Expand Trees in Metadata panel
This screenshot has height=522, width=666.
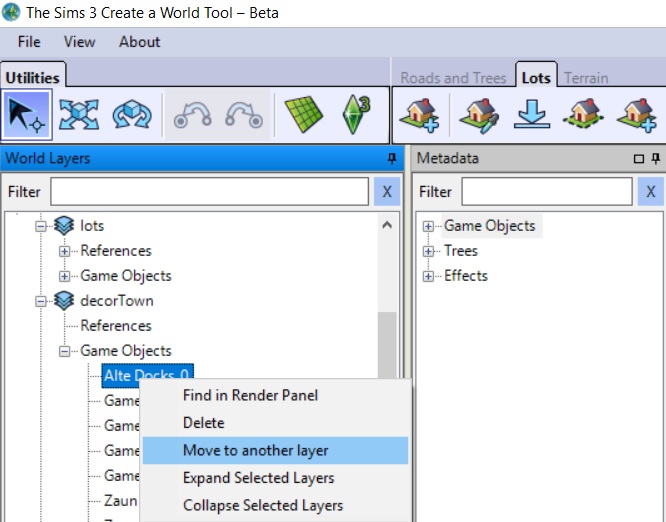pyautogui.click(x=429, y=251)
